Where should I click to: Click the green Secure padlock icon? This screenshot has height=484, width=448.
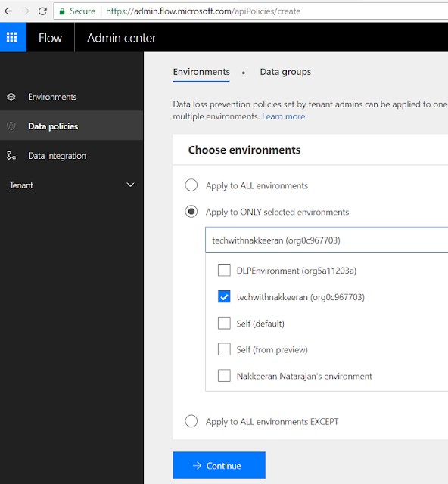(x=62, y=11)
